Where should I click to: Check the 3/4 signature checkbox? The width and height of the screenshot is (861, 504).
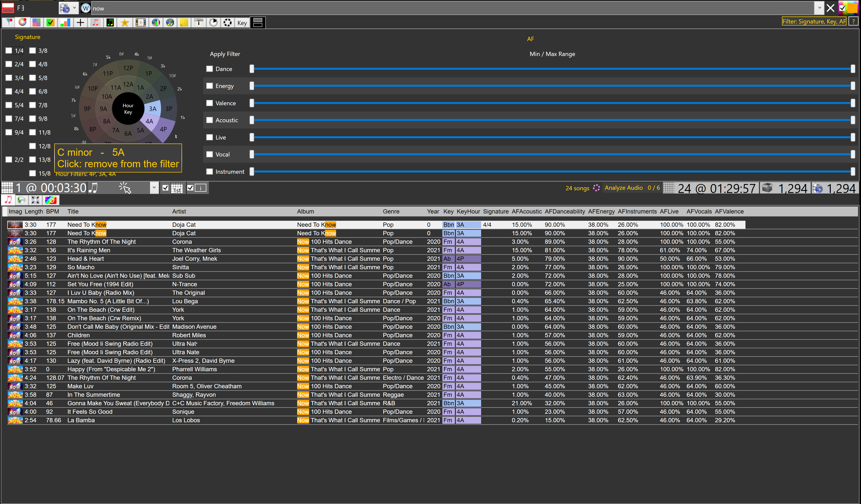(9, 77)
